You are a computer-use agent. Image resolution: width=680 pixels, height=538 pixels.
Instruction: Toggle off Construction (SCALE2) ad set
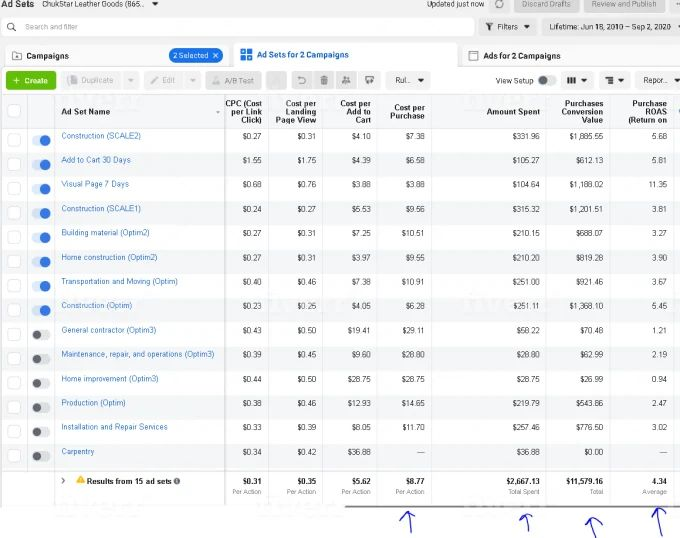pyautogui.click(x=41, y=140)
